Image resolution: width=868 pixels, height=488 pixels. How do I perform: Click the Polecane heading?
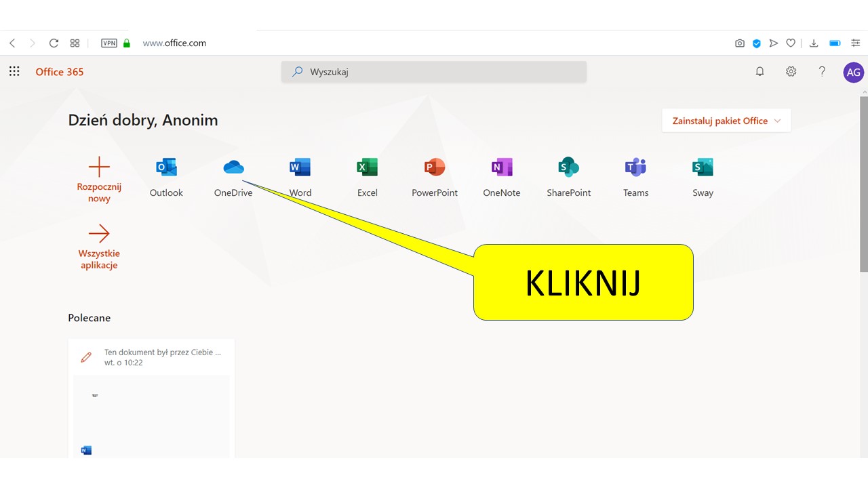[x=89, y=318]
